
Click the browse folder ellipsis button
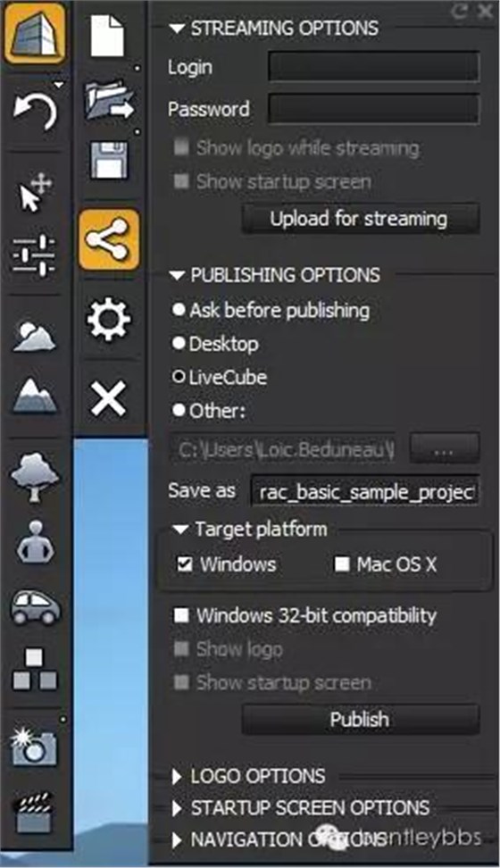coord(444,448)
